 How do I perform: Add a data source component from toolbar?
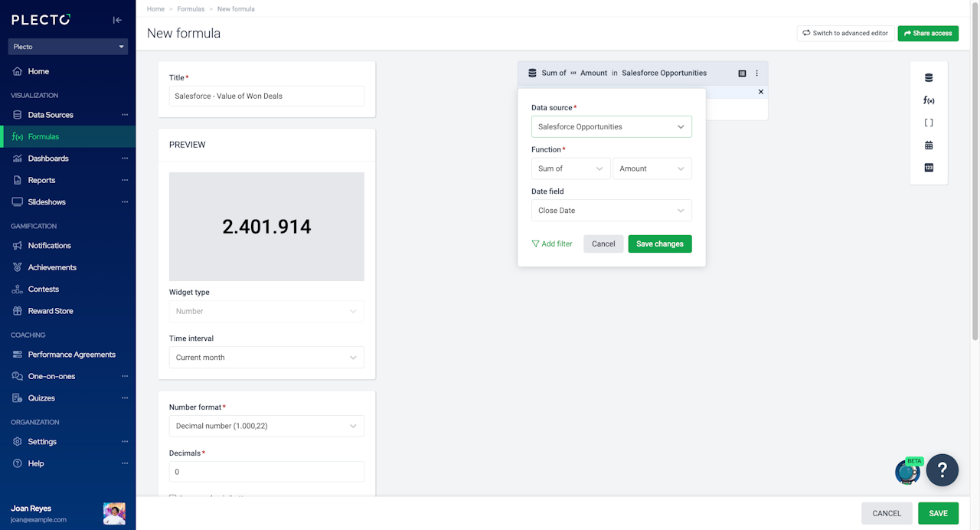pyautogui.click(x=929, y=77)
